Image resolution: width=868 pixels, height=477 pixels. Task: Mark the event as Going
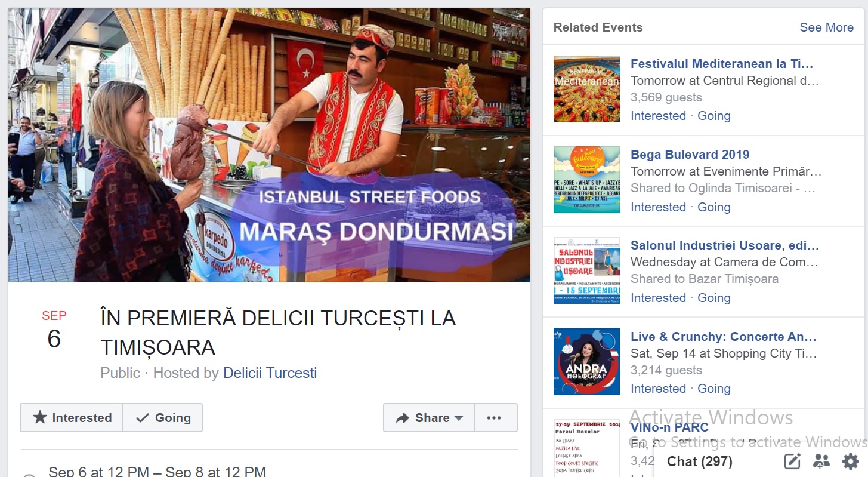click(x=163, y=418)
